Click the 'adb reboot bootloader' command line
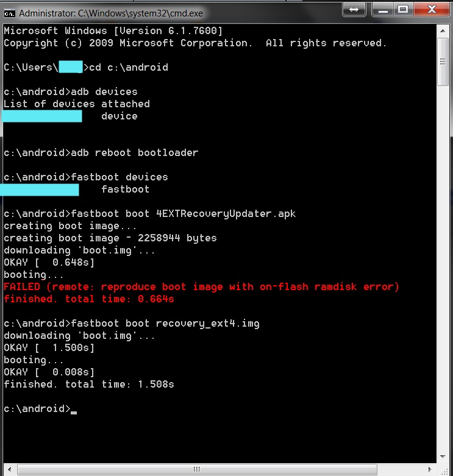The width and height of the screenshot is (453, 476). pos(134,153)
